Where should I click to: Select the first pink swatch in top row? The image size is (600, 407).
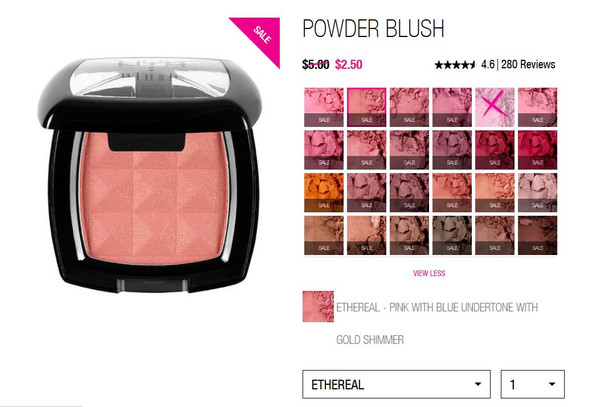coord(324,107)
